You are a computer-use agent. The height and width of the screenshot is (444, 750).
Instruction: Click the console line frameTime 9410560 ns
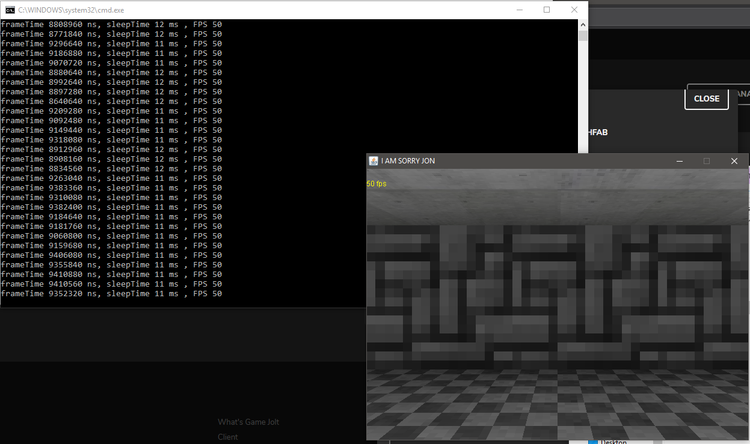tap(111, 284)
